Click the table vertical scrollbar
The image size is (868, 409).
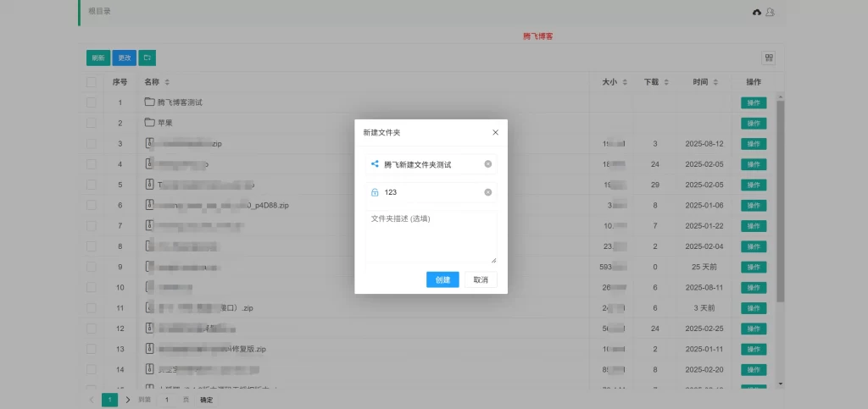coord(781,202)
